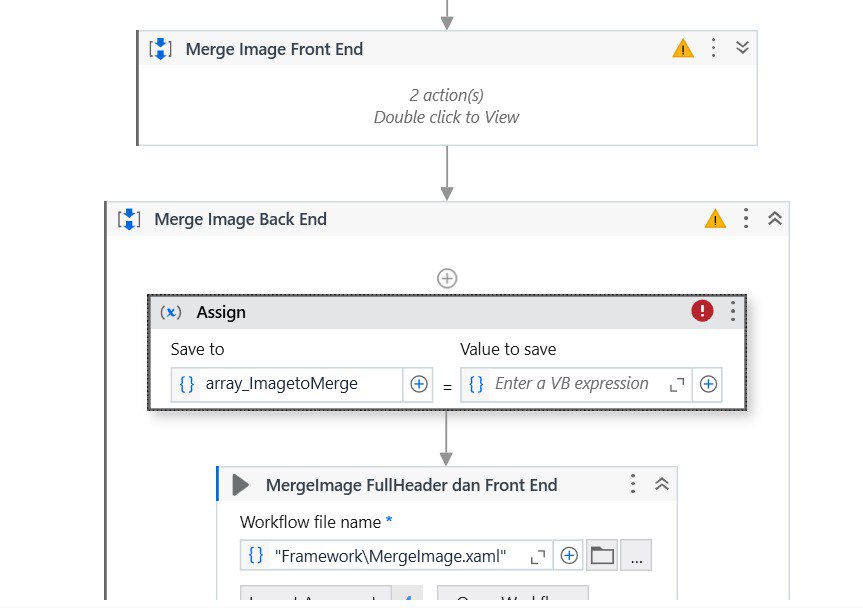
Task: Click the Workflow file name field
Action: (x=396, y=556)
